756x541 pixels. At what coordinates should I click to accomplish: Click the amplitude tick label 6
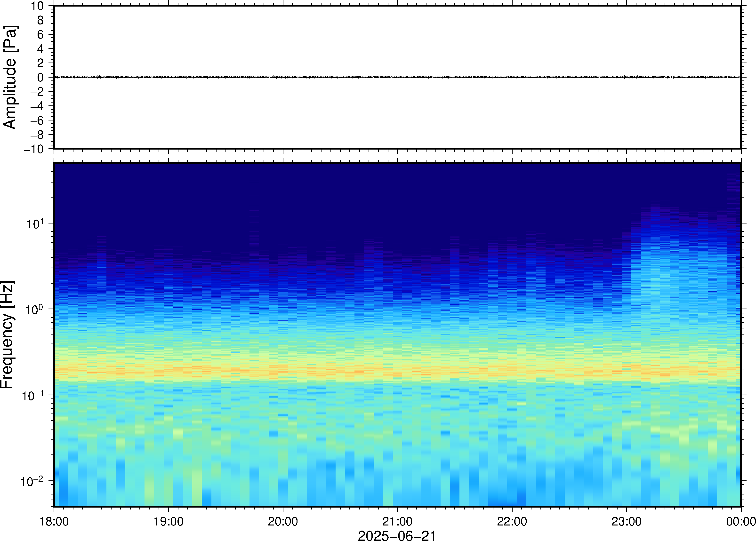point(40,34)
